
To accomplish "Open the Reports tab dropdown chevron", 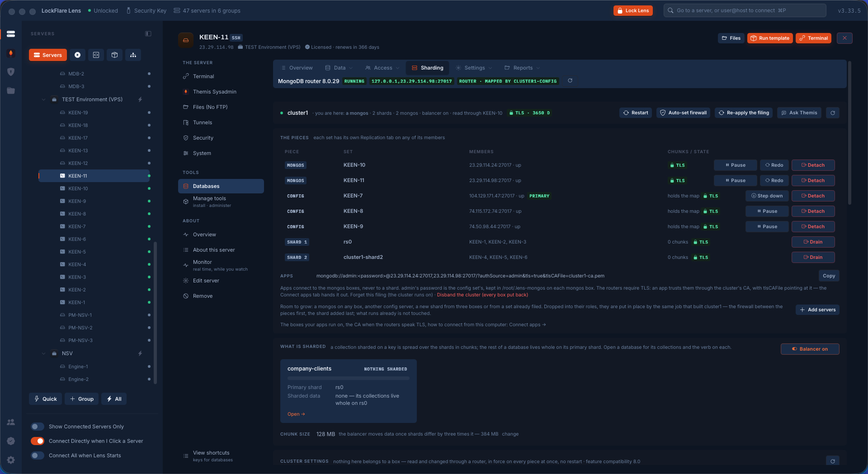I will coord(538,68).
